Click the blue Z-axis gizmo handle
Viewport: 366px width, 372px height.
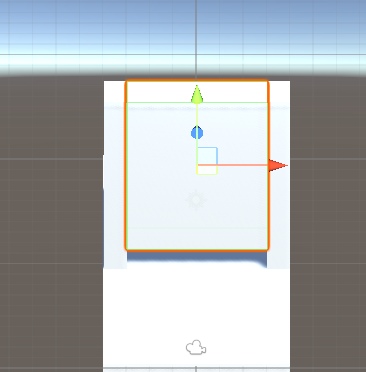click(197, 133)
